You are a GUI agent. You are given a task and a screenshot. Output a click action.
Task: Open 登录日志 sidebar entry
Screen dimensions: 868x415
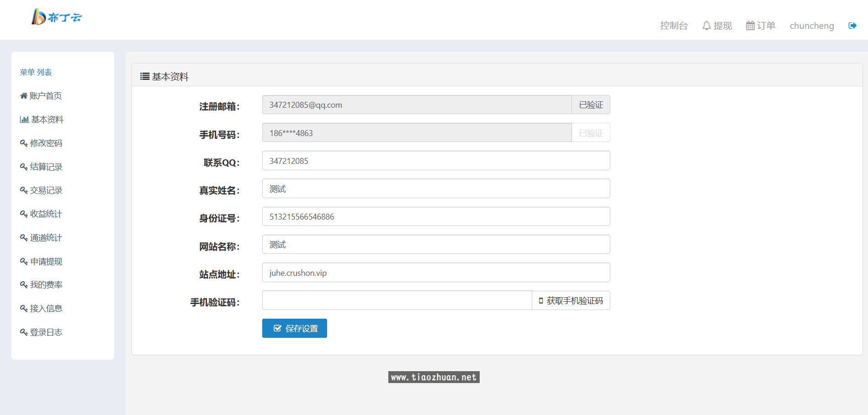coord(41,332)
